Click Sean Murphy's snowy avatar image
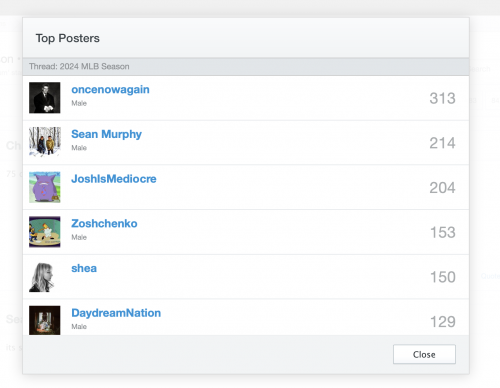The height and width of the screenshot is (388, 500). [45, 142]
